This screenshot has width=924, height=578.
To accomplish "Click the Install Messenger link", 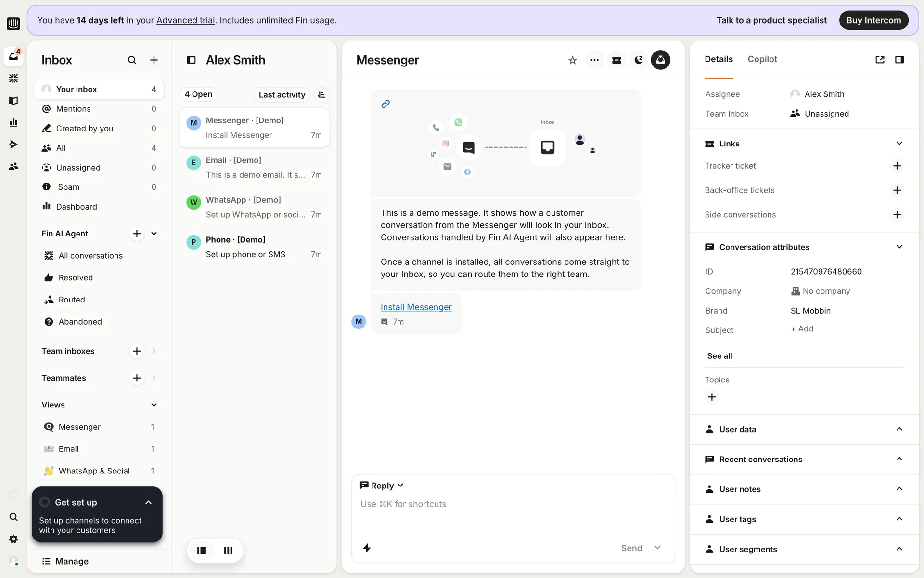I will 416,307.
